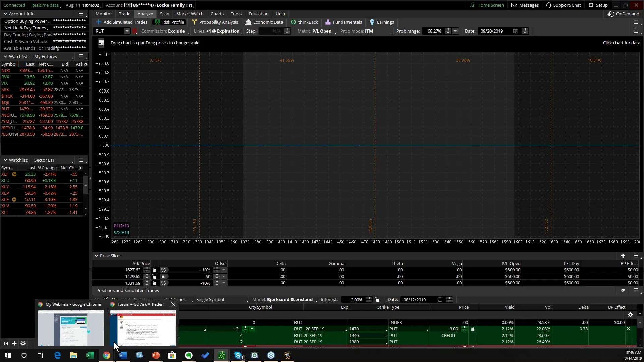Click the chart mode icon beside drag hint

click(x=101, y=43)
